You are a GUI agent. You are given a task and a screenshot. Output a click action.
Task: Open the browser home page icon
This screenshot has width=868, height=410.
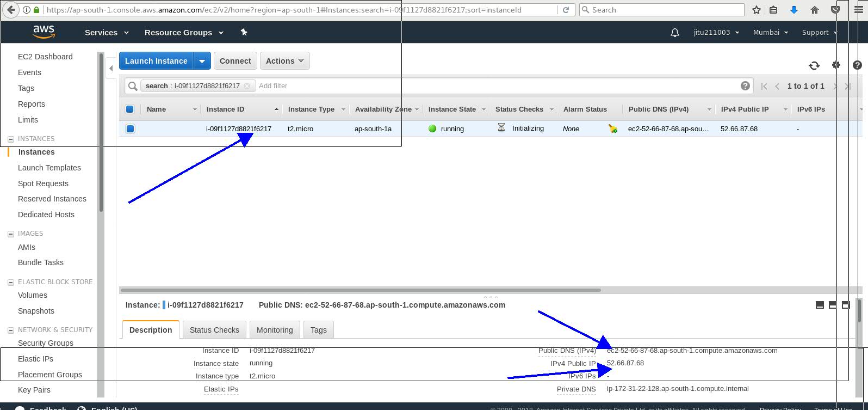tap(815, 10)
